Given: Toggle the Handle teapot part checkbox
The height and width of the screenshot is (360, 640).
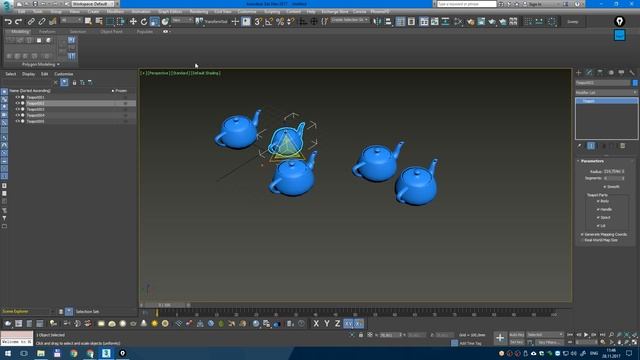Looking at the screenshot, I should [x=598, y=209].
